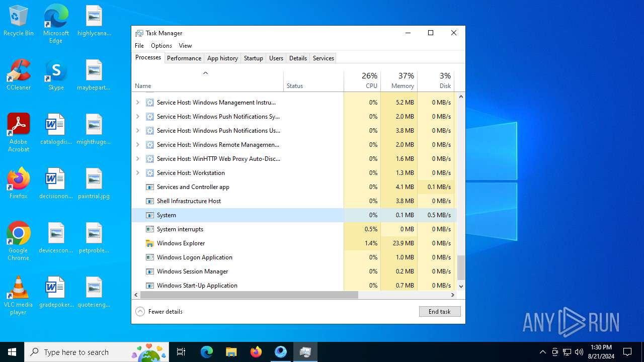The width and height of the screenshot is (644, 362).
Task: Switch to the Performance tab
Action: 184,58
